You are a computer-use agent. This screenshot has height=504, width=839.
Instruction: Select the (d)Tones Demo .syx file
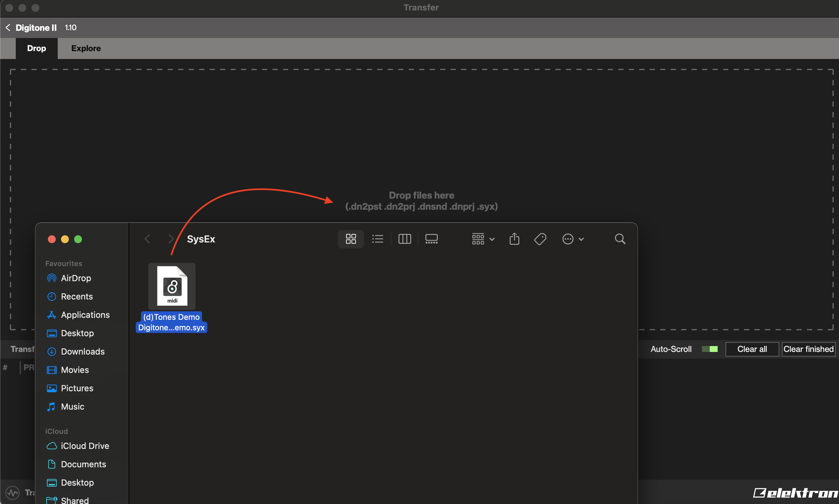[x=172, y=287]
